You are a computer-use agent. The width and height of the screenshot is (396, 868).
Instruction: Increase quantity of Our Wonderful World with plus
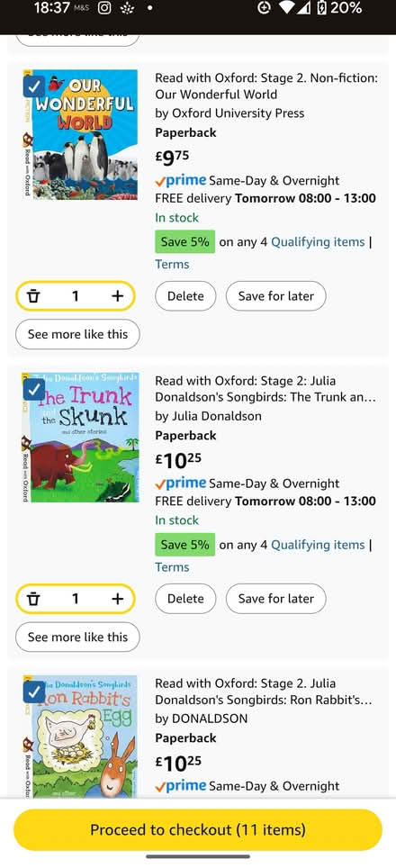pos(117,296)
